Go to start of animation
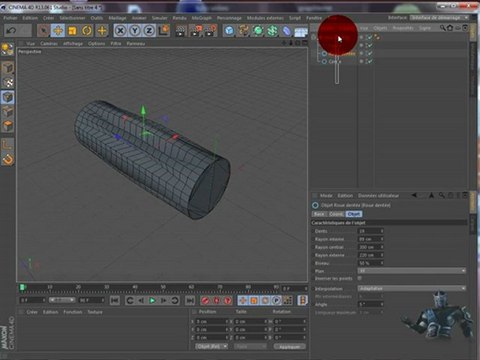Viewport: 480px width, 360px height. (x=114, y=301)
